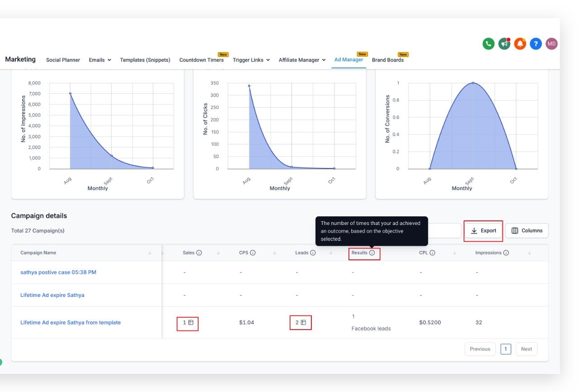Click the info icon beside Results
This screenshot has width=578, height=392.
372,253
